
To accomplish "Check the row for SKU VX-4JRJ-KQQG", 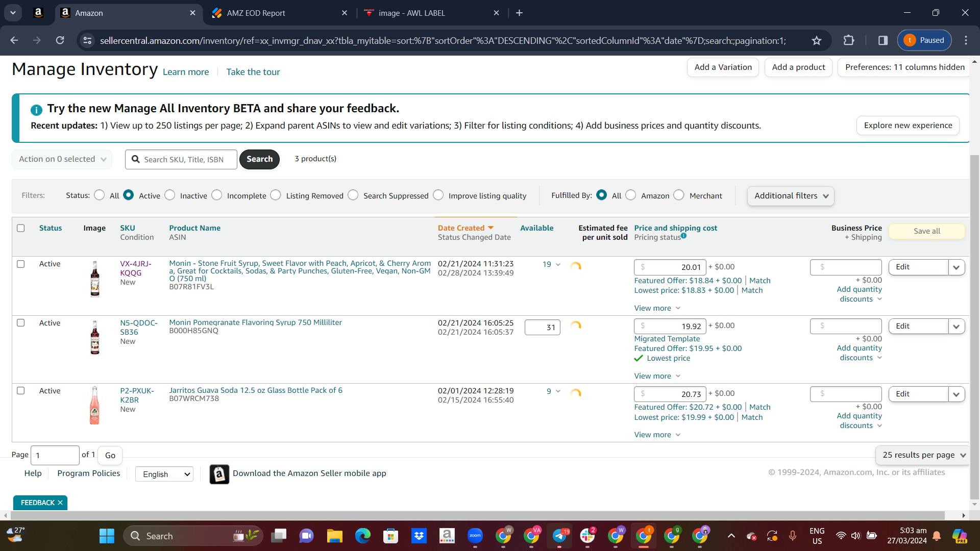I will (21, 264).
